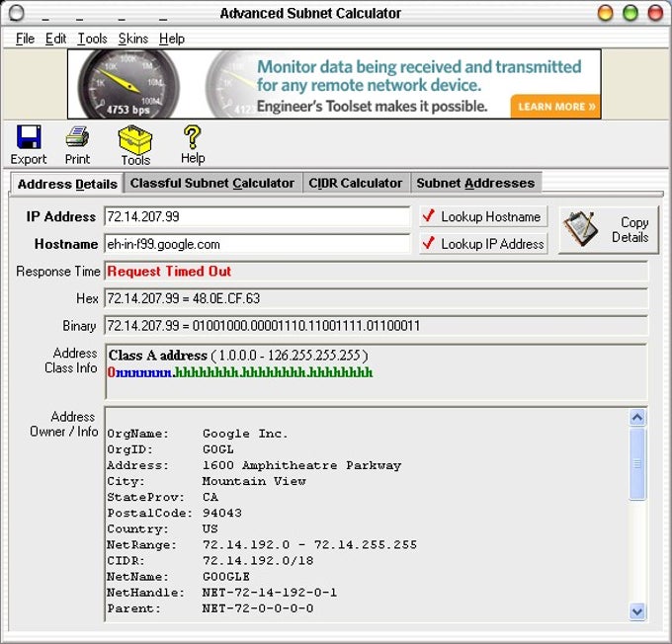Click the 1600 Amphitheatre Parkway address line

point(254,465)
